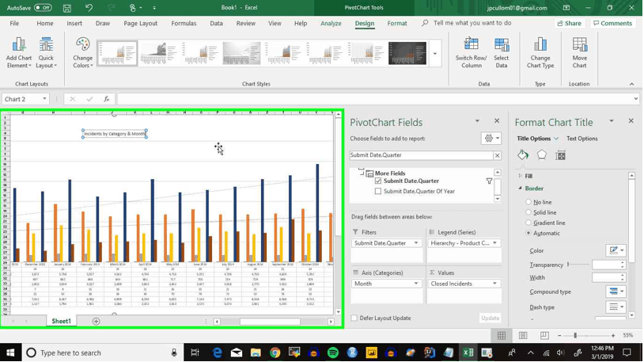
Task: Open the Submit Date.Quarter filter dropdown
Action: click(x=415, y=243)
